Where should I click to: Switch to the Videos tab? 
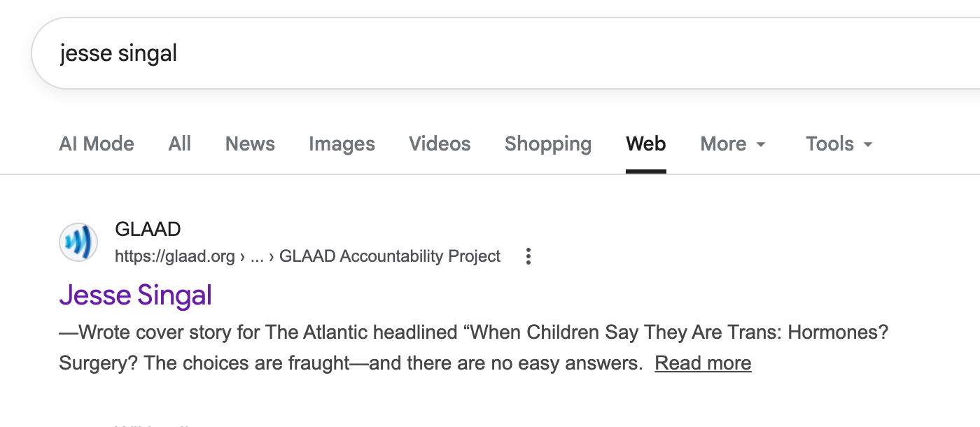[440, 144]
